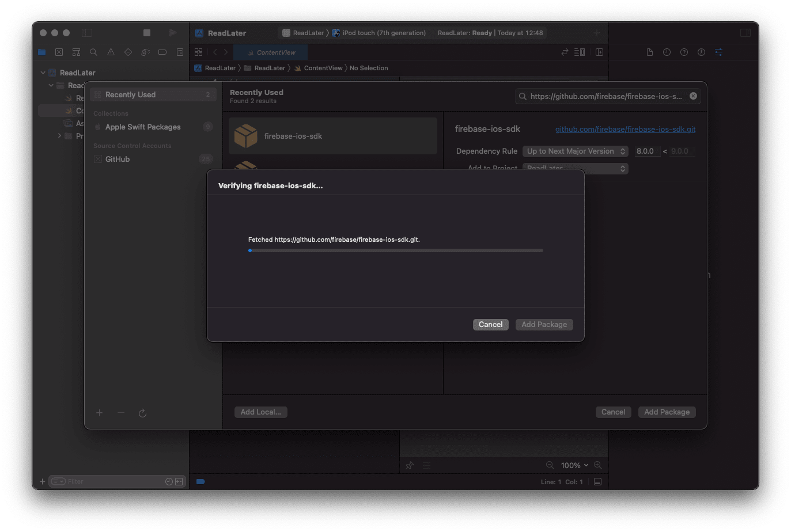
Task: Click the library plus button in toolbar
Action: click(597, 33)
